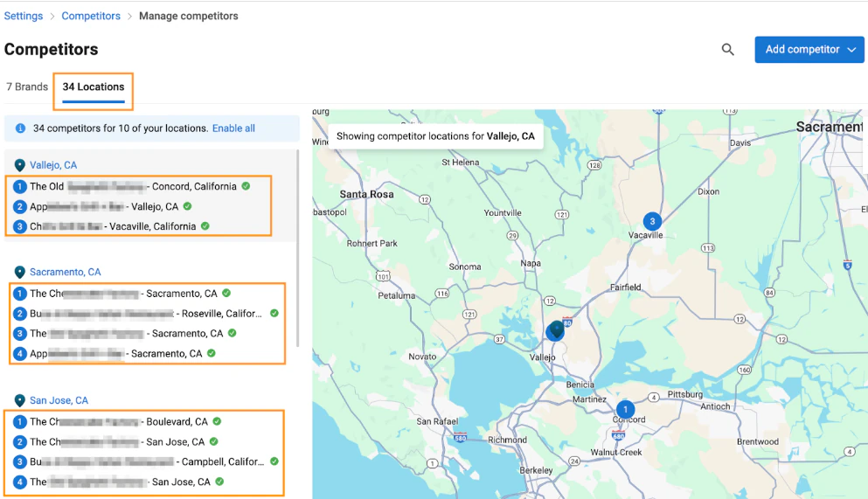
Task: Open the San Jose, CA location link
Action: pyautogui.click(x=59, y=400)
